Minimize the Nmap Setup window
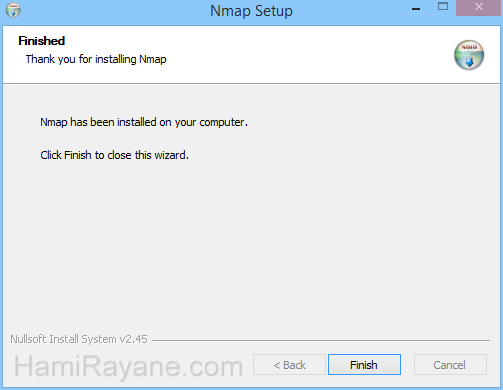Image resolution: width=503 pixels, height=390 pixels. [x=416, y=9]
